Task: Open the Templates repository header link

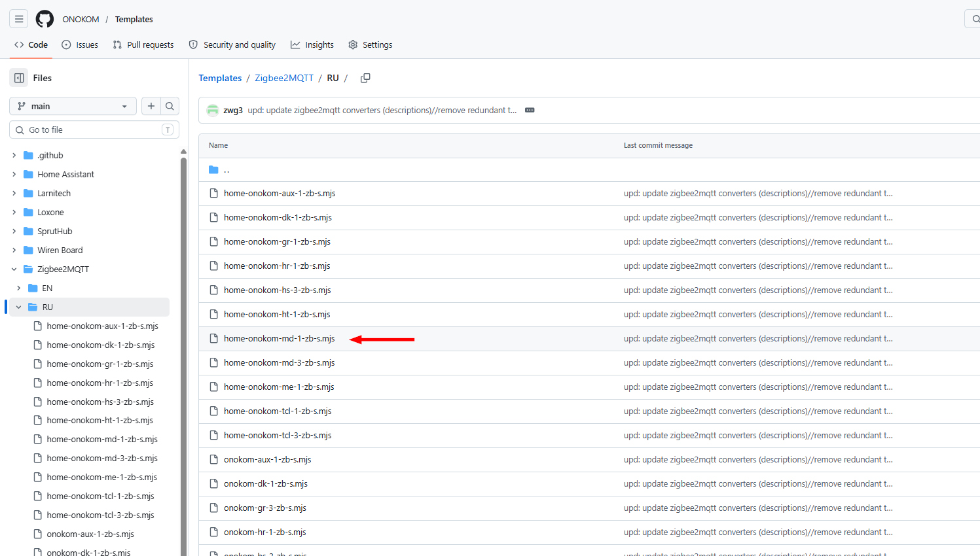Action: [134, 20]
